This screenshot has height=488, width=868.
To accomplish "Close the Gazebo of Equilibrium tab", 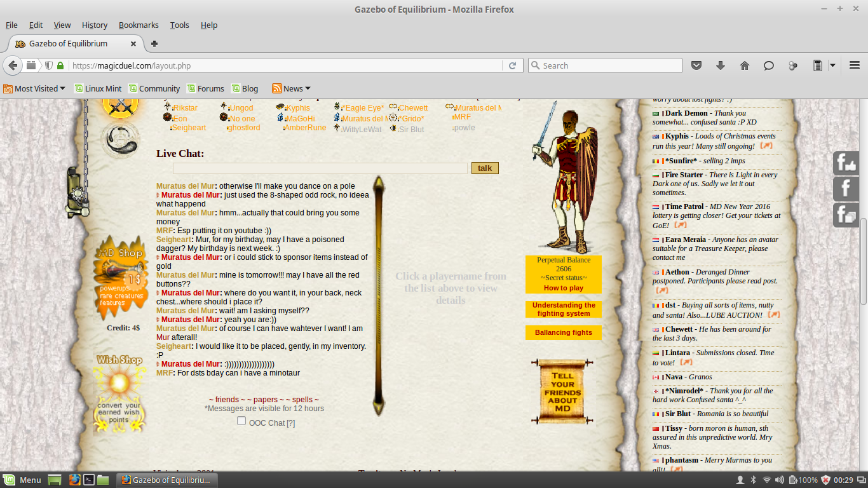I will pos(133,44).
